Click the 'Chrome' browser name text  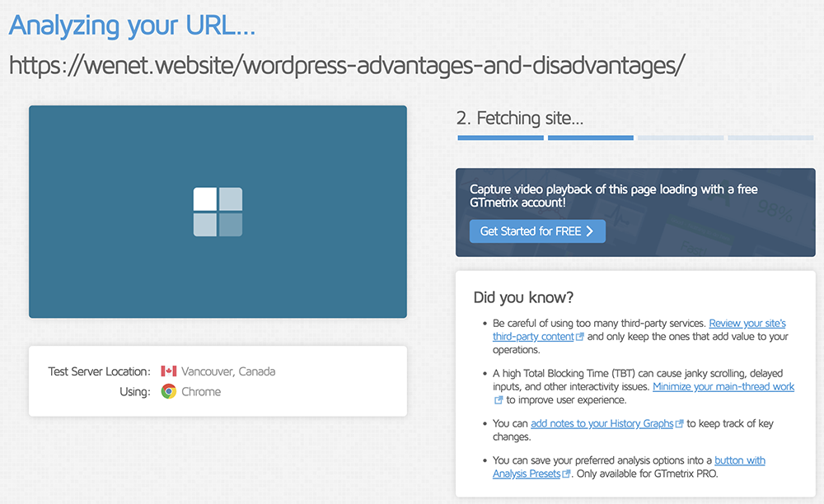(201, 392)
